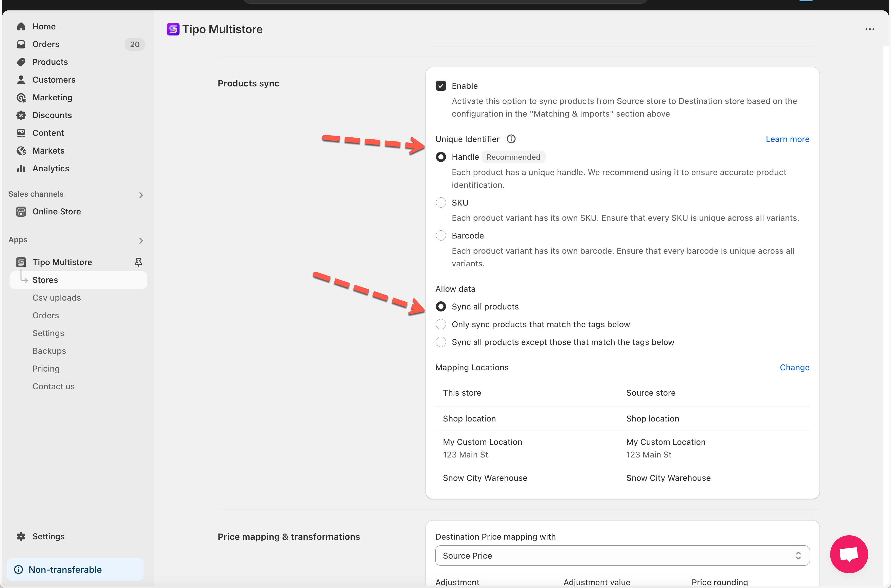Image resolution: width=891 pixels, height=588 pixels.
Task: Click the Discounts badge icon
Action: (21, 115)
